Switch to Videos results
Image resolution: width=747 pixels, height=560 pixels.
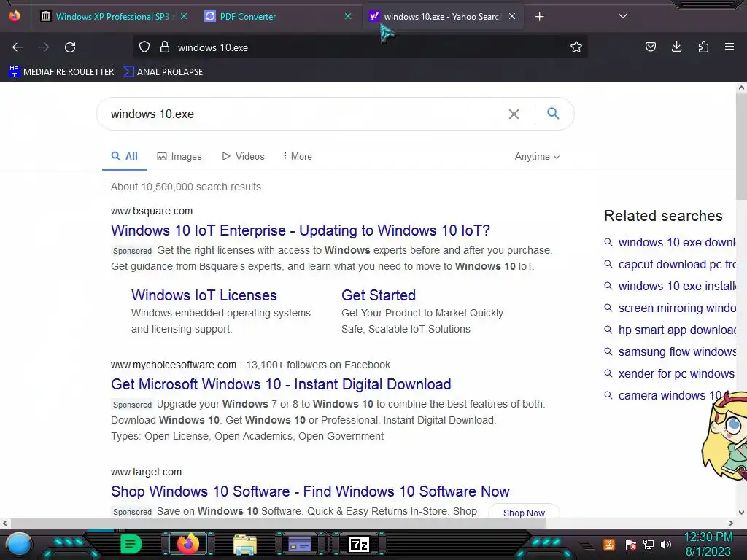(x=244, y=156)
